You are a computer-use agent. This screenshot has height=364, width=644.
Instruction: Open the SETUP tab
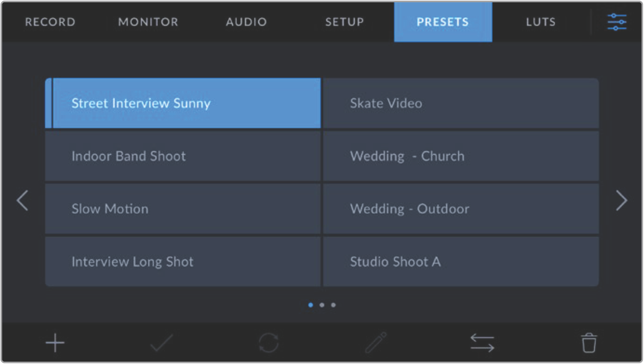point(344,22)
